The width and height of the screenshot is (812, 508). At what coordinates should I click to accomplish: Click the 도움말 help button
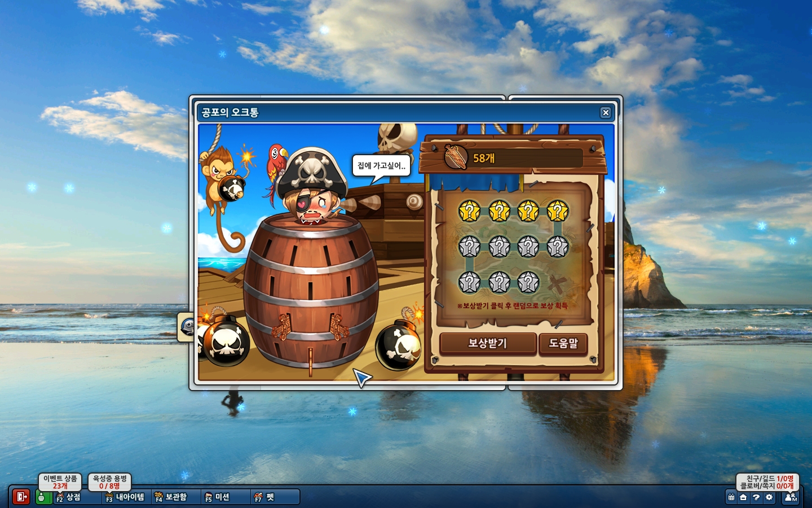[563, 343]
